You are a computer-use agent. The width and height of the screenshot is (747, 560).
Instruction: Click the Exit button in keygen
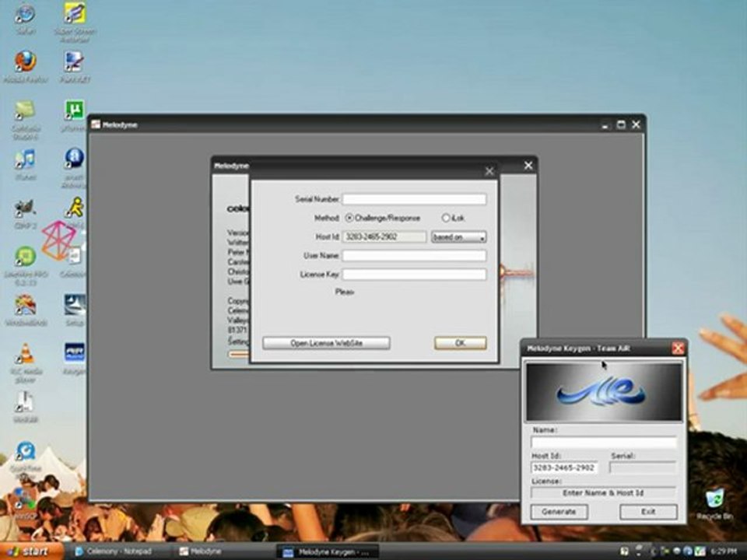[648, 512]
